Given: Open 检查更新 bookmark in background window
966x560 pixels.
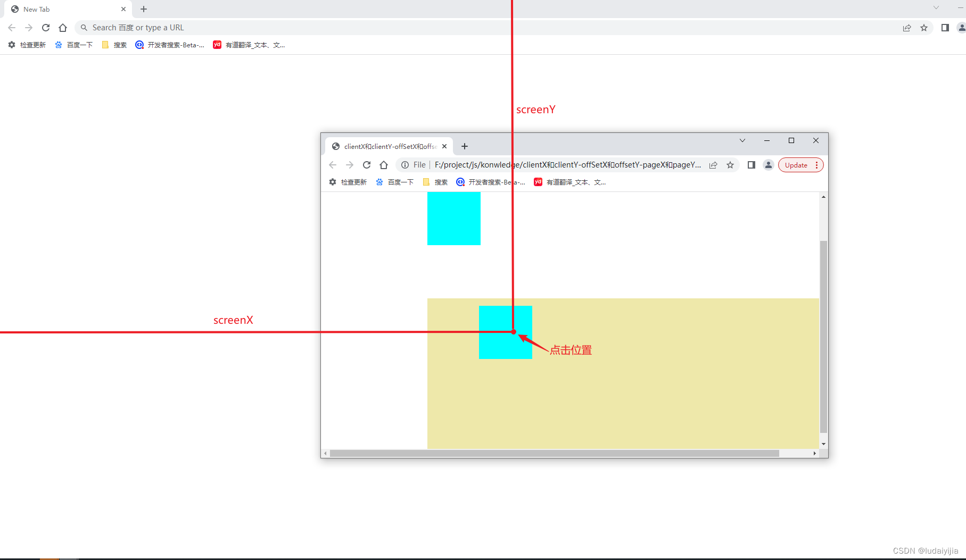Looking at the screenshot, I should coord(27,45).
